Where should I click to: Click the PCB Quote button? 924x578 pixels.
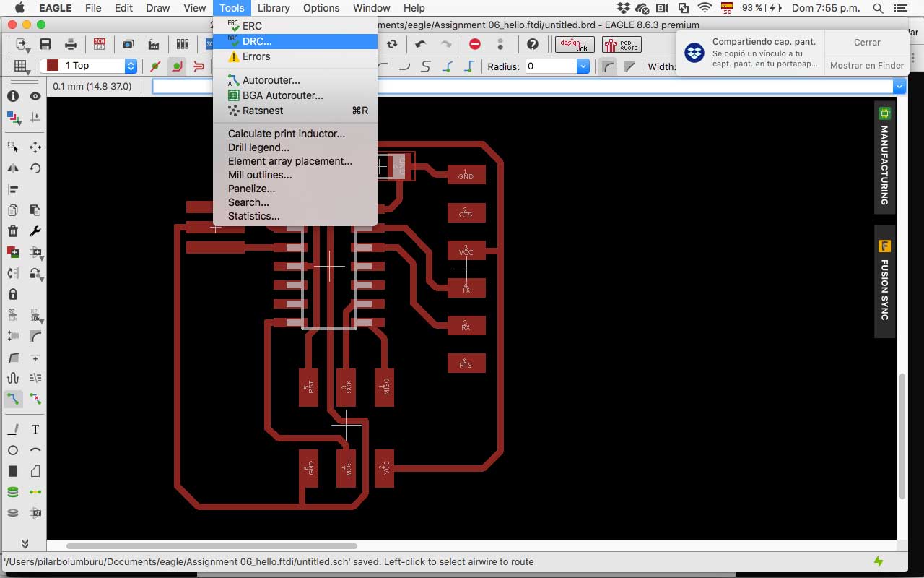click(x=622, y=44)
